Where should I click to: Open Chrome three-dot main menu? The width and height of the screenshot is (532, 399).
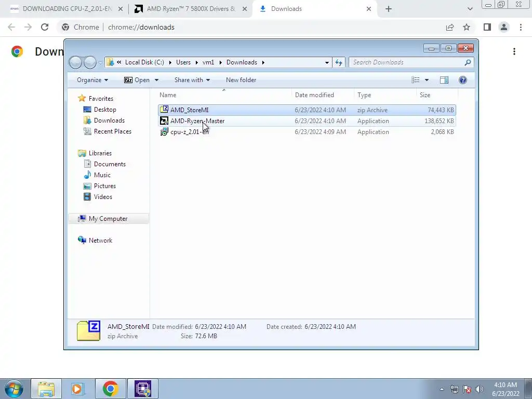point(521,27)
